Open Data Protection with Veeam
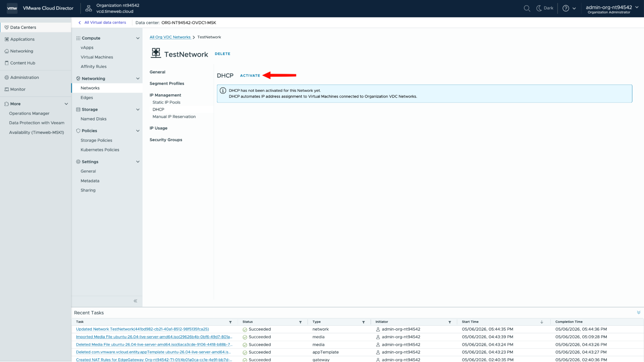Viewport: 644px width, 362px height. (x=37, y=123)
